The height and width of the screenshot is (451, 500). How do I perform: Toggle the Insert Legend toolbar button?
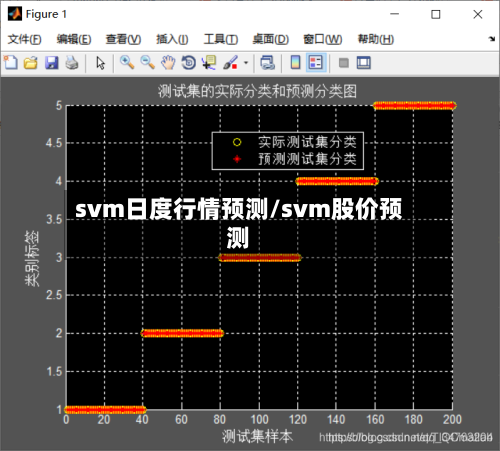[x=315, y=63]
